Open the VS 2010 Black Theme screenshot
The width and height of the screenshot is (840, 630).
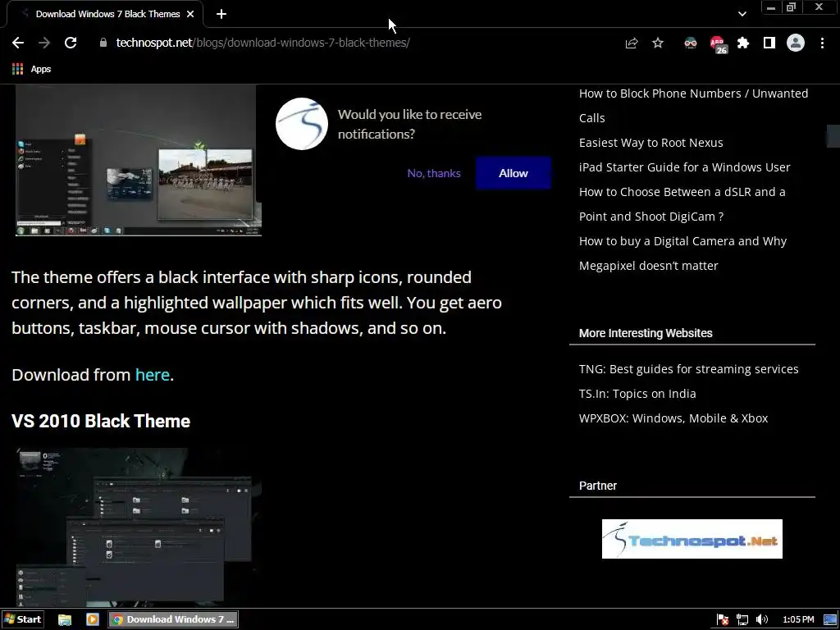(x=138, y=527)
